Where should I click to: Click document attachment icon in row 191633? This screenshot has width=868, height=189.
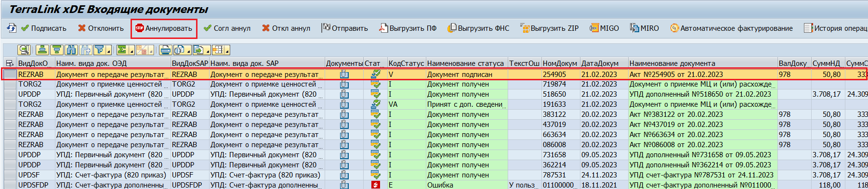pyautogui.click(x=344, y=104)
